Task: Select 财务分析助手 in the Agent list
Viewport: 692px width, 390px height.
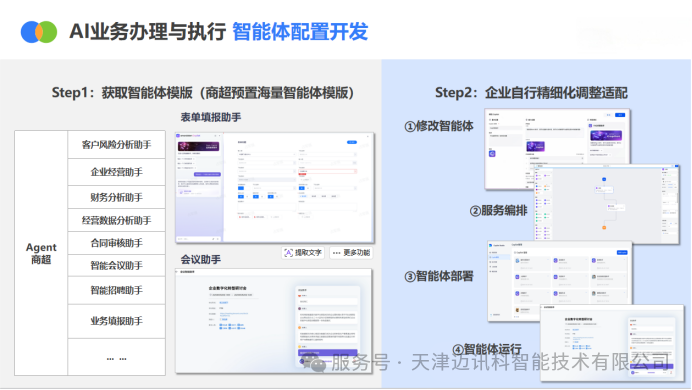Action: pos(117,197)
